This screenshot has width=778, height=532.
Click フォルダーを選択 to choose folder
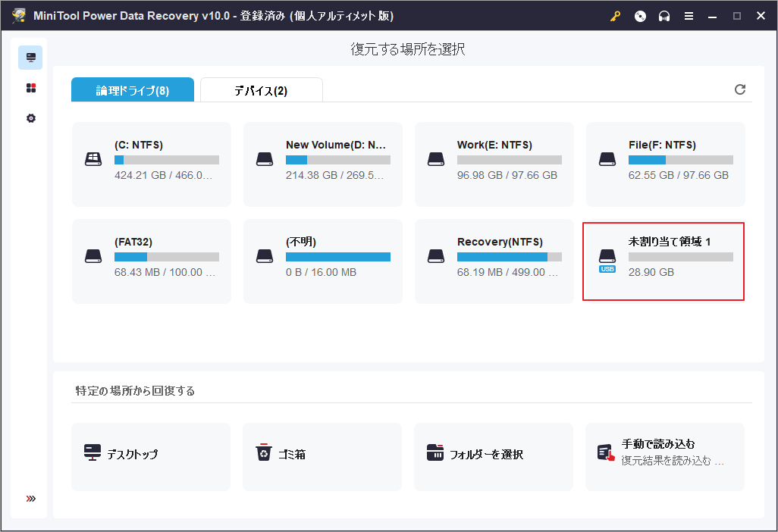(x=494, y=456)
